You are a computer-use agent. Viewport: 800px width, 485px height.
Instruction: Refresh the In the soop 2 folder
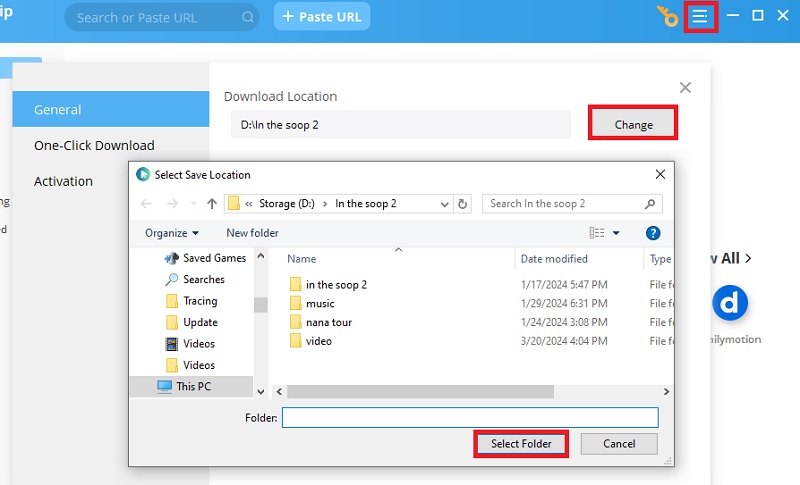click(x=462, y=204)
